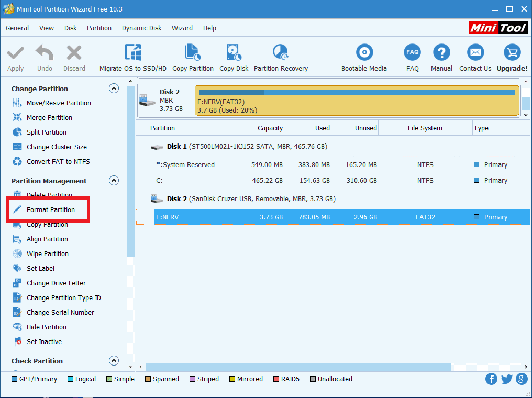The height and width of the screenshot is (398, 532).
Task: Sort by Unused column header
Action: click(355, 128)
